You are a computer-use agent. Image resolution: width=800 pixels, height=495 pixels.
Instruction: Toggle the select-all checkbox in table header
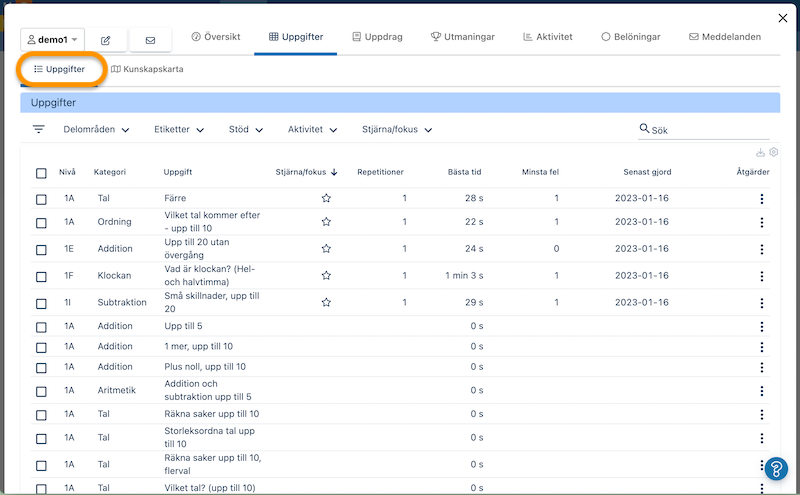(41, 173)
